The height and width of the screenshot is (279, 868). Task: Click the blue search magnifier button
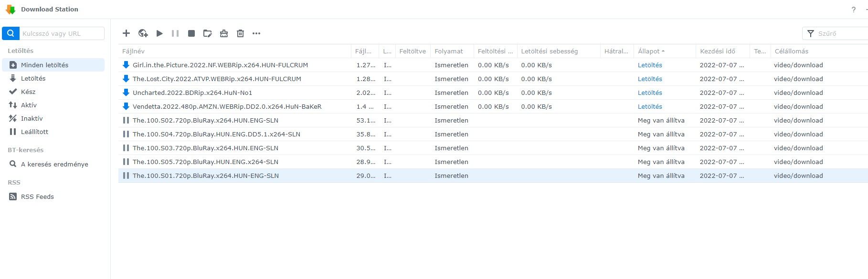11,33
